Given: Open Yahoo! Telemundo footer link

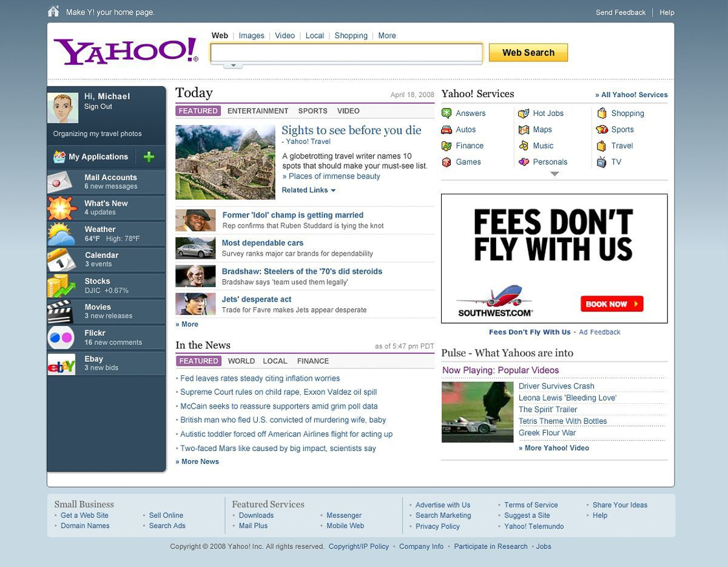Looking at the screenshot, I should [534, 526].
